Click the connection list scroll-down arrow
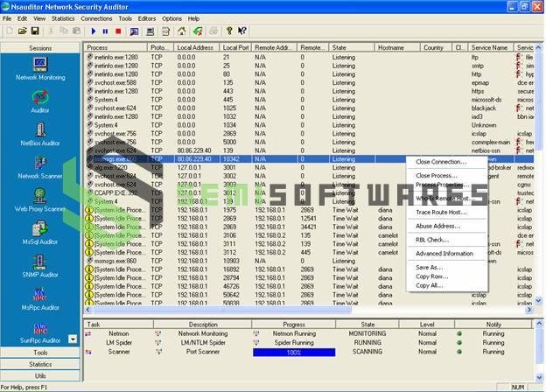The image size is (546, 392). [x=538, y=300]
